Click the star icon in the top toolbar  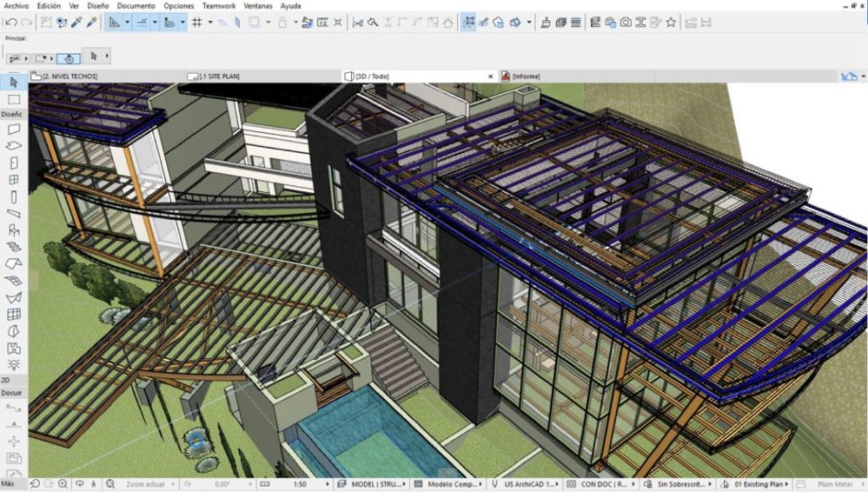(670, 21)
